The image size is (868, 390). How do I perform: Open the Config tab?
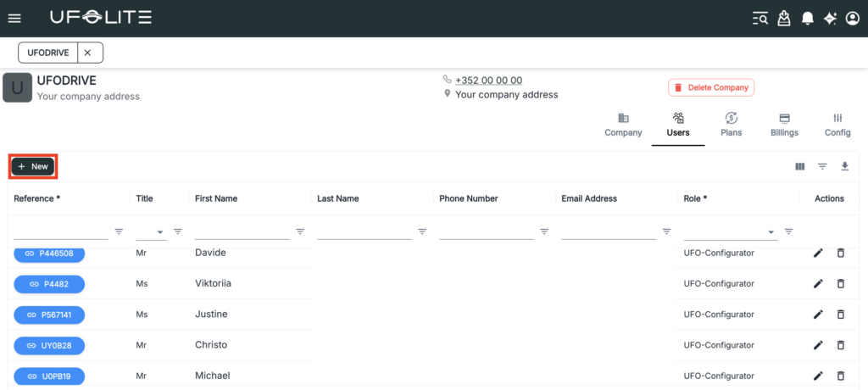pyautogui.click(x=837, y=124)
